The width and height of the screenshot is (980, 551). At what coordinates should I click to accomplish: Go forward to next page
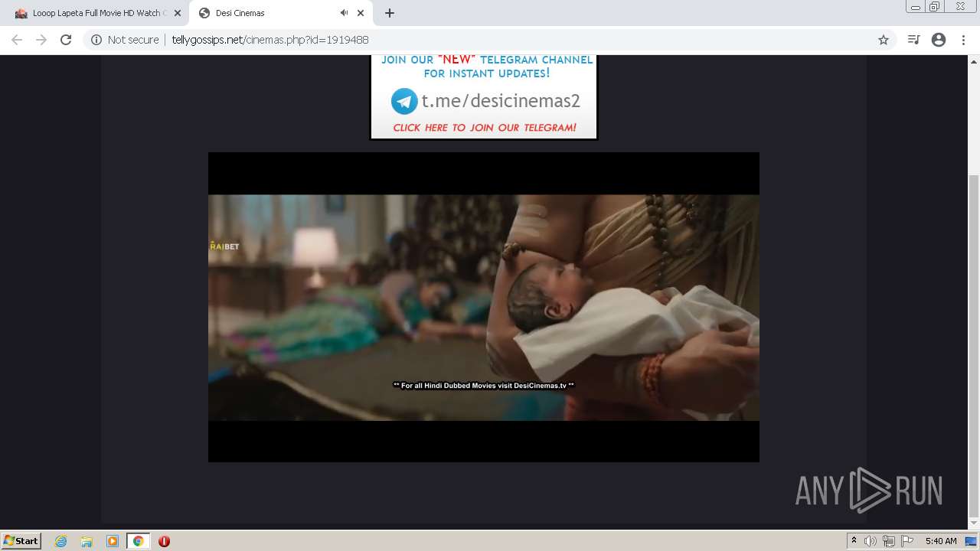(41, 40)
